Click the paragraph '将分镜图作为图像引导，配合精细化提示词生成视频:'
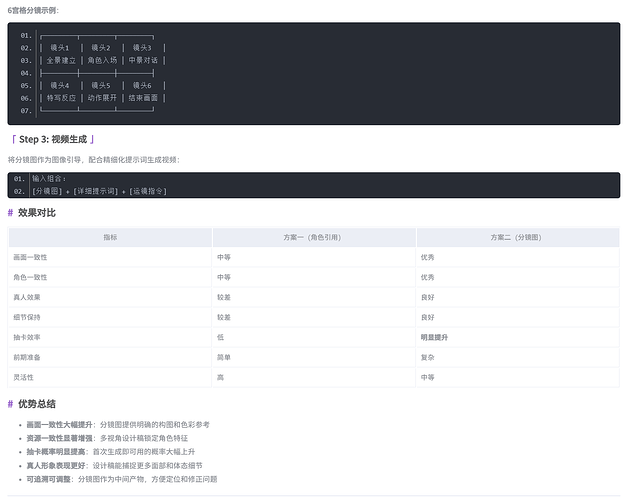The height and width of the screenshot is (500, 625). [94, 160]
